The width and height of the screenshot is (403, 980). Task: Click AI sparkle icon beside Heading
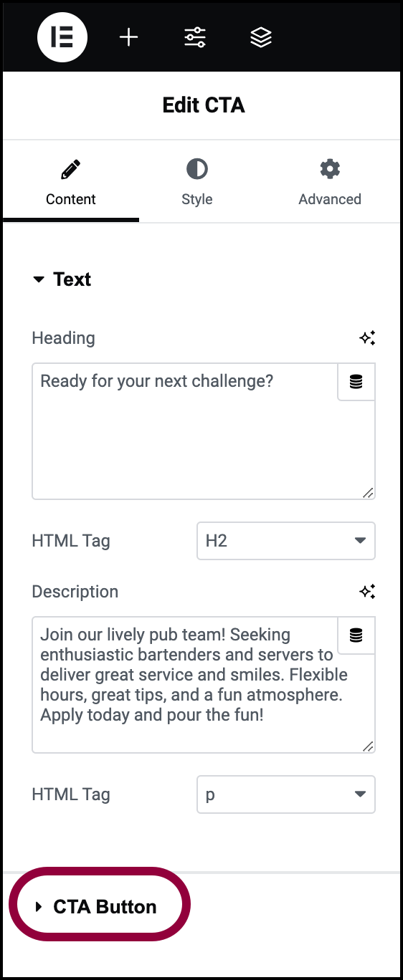click(x=367, y=338)
